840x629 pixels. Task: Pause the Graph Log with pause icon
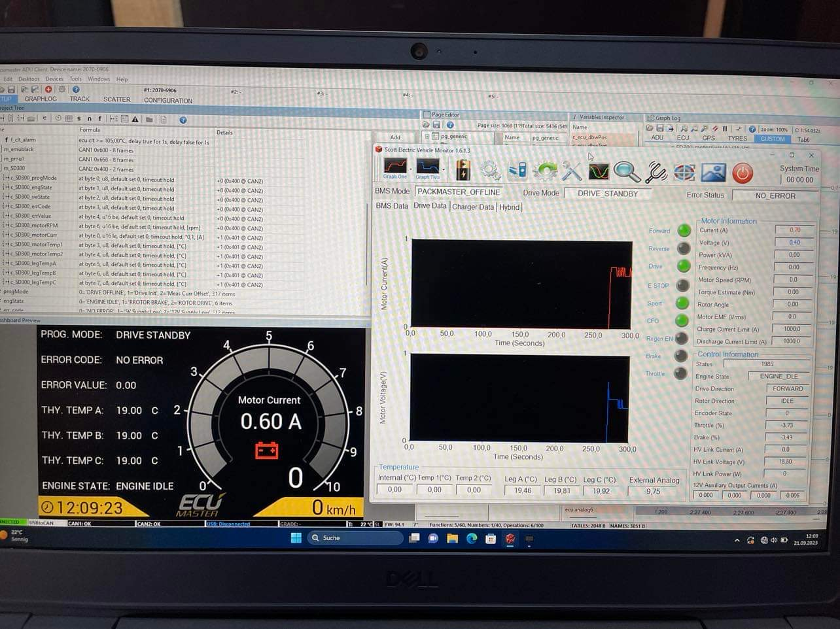click(725, 129)
